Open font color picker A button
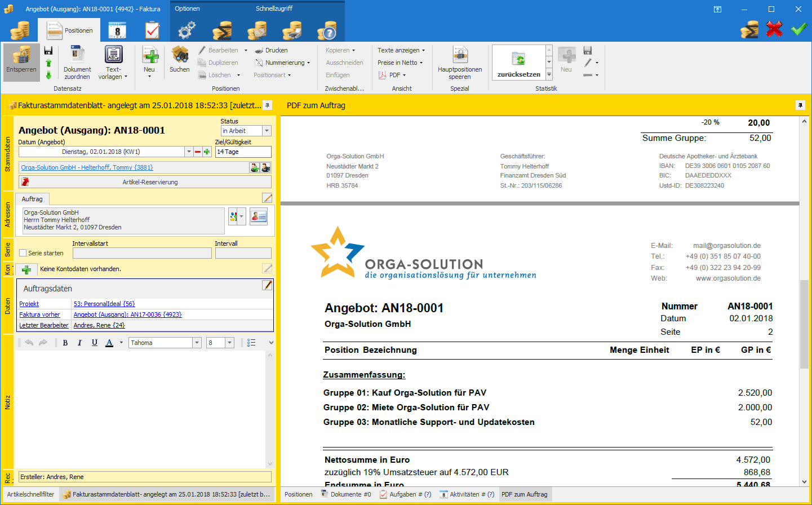The image size is (812, 505). coord(109,343)
